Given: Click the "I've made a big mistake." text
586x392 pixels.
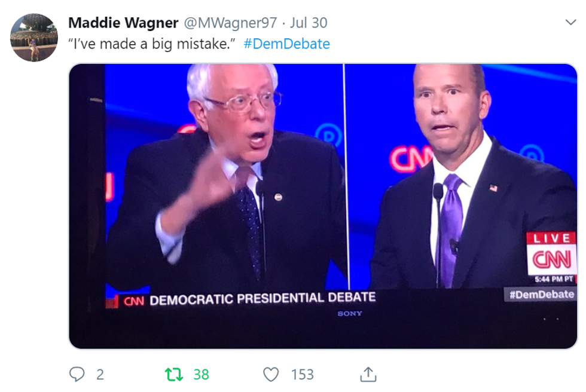Looking at the screenshot, I should pos(151,44).
